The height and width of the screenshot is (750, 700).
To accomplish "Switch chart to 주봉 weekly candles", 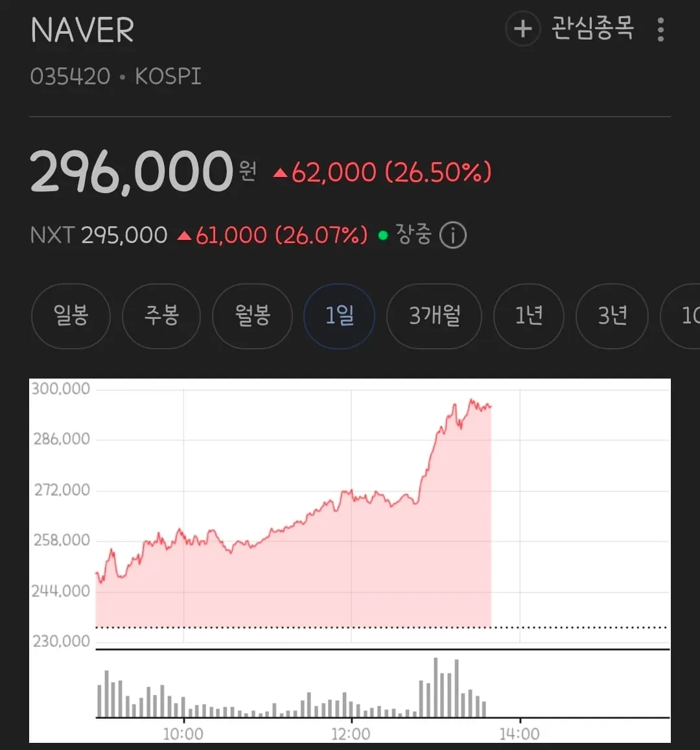I will (161, 316).
